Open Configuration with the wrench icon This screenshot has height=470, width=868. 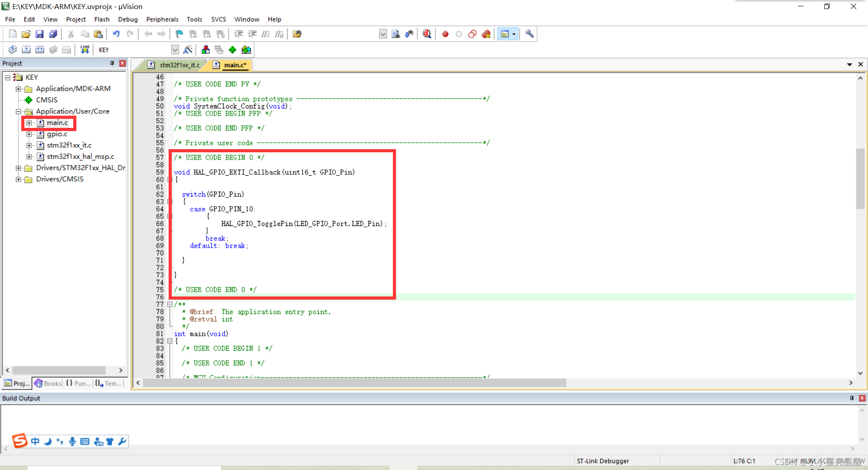click(529, 34)
